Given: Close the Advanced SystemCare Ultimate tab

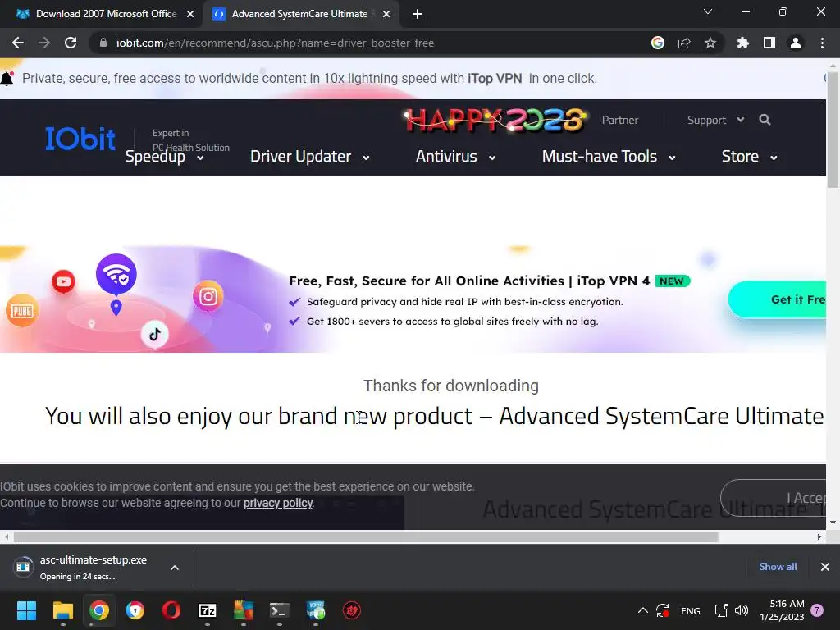Looking at the screenshot, I should coord(386,14).
